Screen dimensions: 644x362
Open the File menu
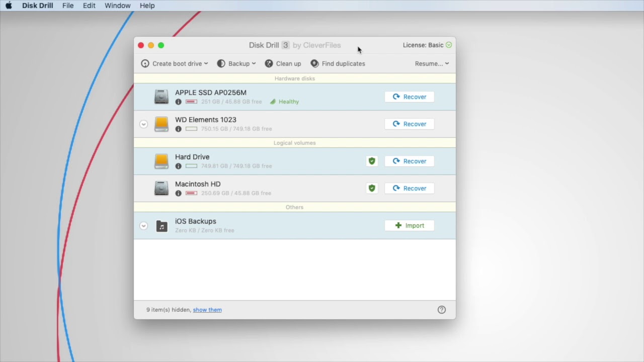pos(68,6)
